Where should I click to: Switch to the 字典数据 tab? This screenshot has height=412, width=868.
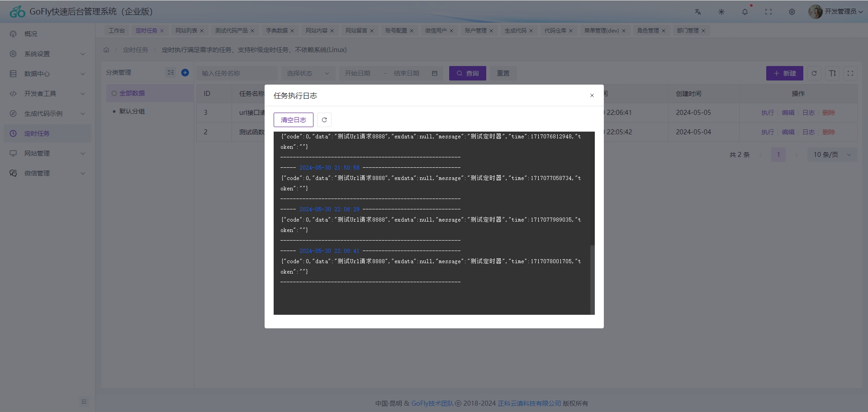[277, 31]
